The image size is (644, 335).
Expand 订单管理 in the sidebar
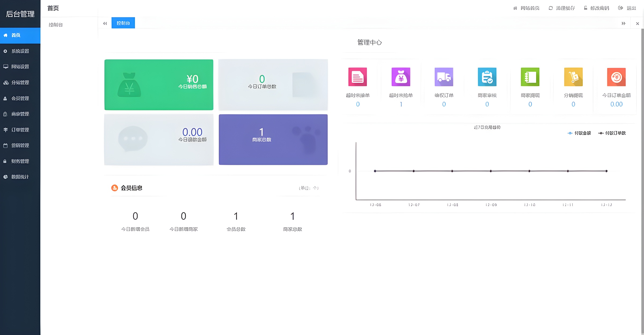click(20, 130)
